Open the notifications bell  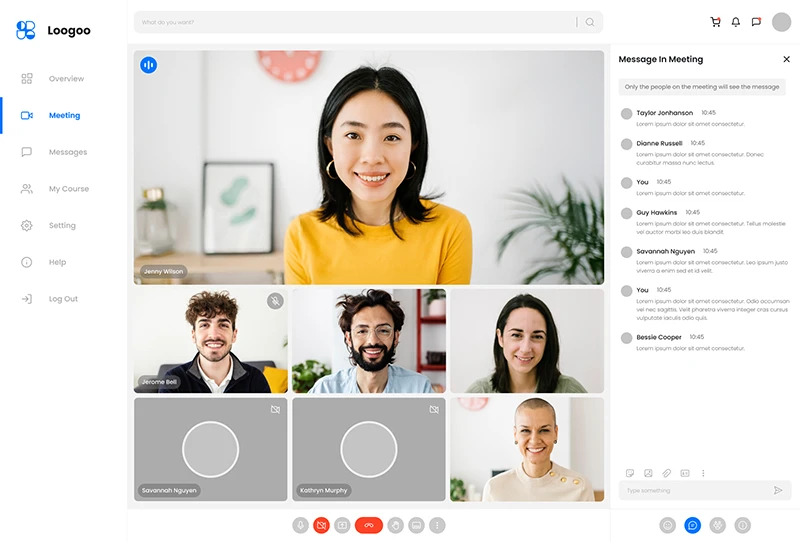(x=736, y=22)
